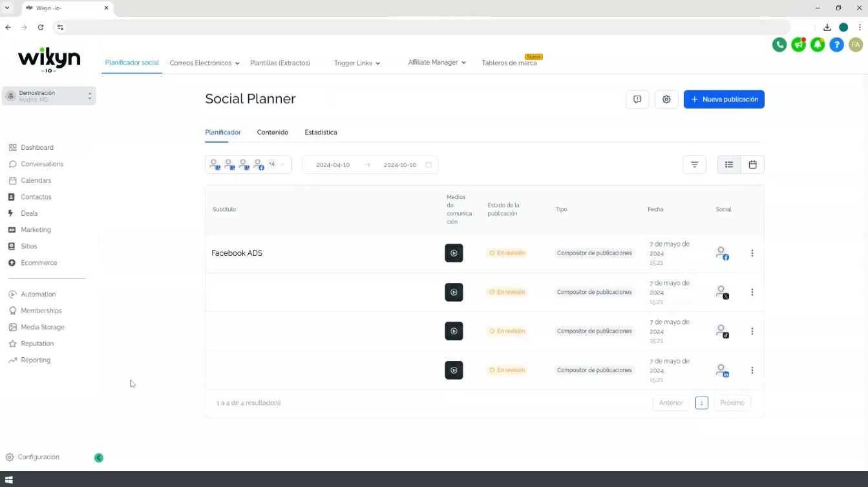The width and height of the screenshot is (868, 487).
Task: Open the three-dot menu for X (Twitter) post row
Action: point(752,293)
